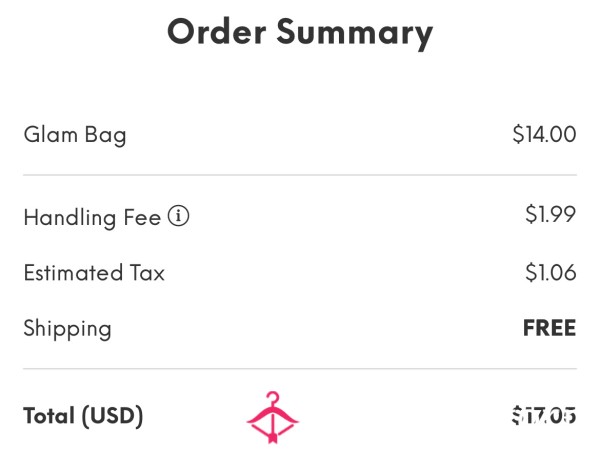Select the Order Summary heading
600x472 pixels.
point(300,33)
